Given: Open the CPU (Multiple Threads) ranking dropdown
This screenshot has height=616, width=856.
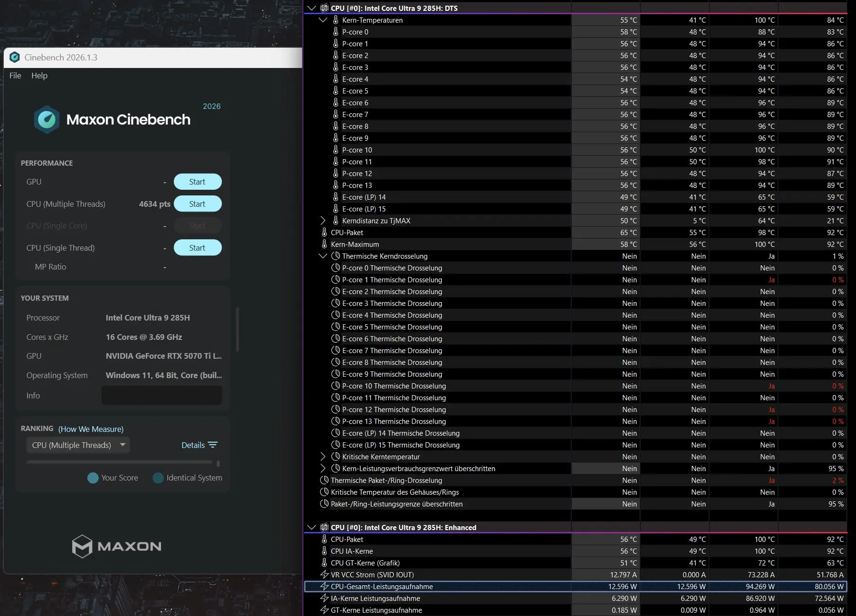Looking at the screenshot, I should click(78, 445).
